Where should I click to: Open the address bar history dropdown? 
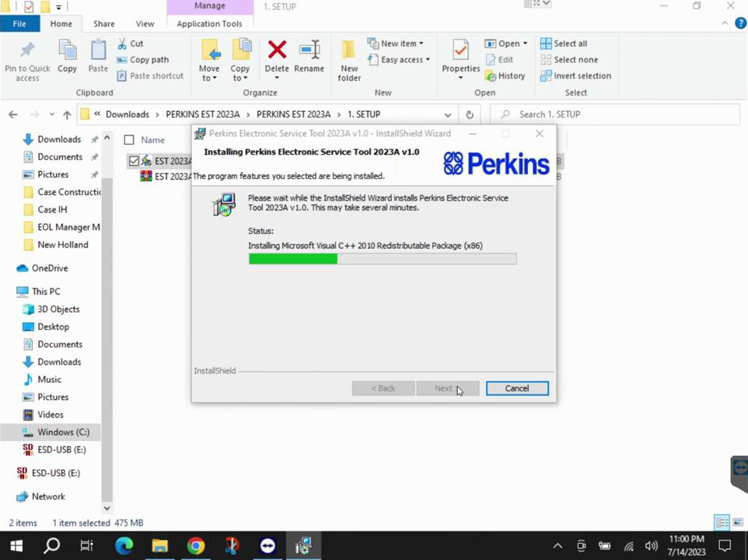tap(447, 115)
